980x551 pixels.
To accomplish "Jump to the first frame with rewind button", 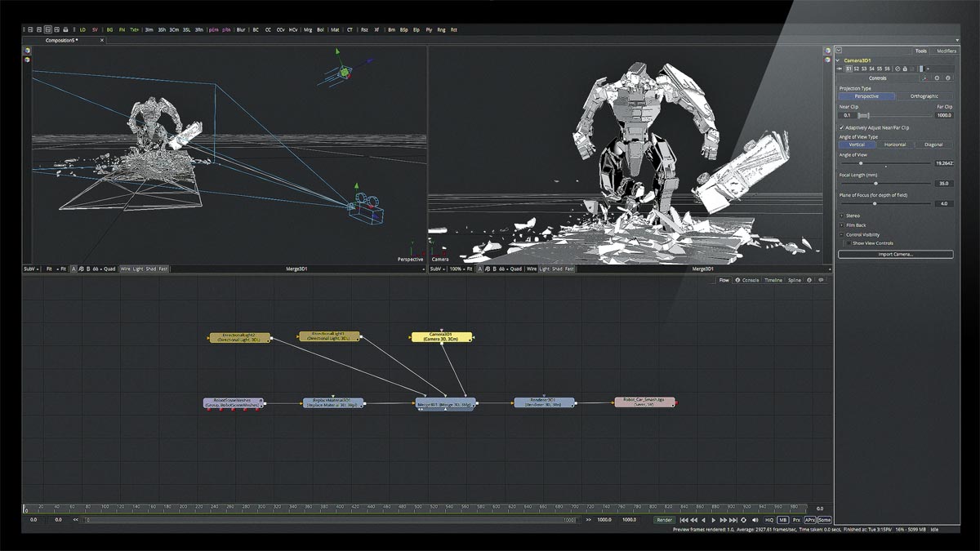I will [684, 520].
